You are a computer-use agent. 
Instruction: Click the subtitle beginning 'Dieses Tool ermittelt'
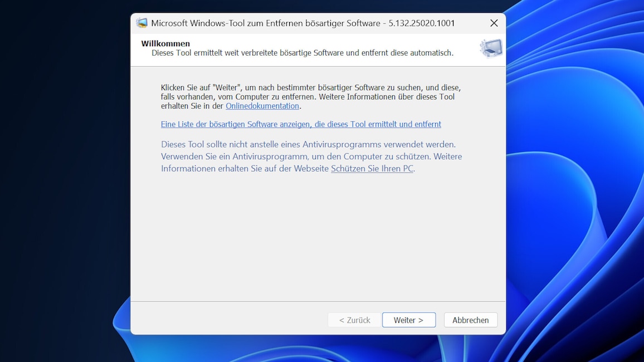tap(303, 53)
